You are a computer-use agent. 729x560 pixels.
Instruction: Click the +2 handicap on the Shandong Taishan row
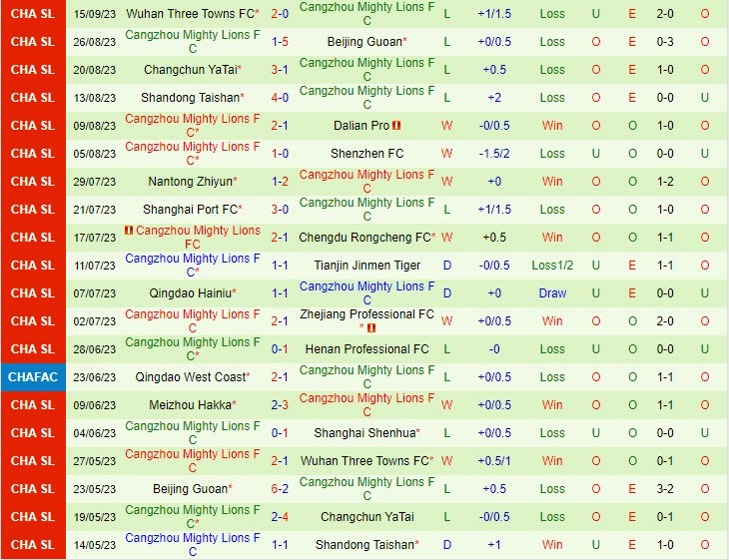point(494,98)
